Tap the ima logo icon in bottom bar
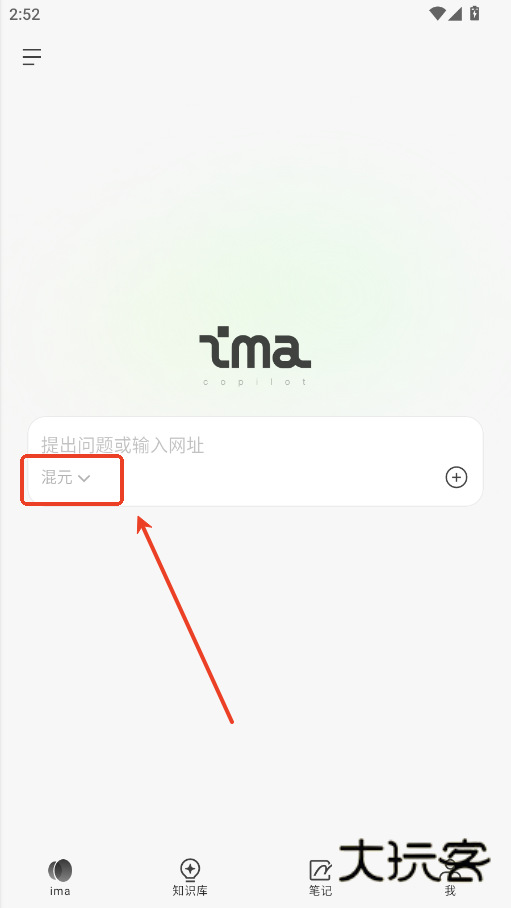Viewport: 511px width, 908px height. (x=60, y=870)
